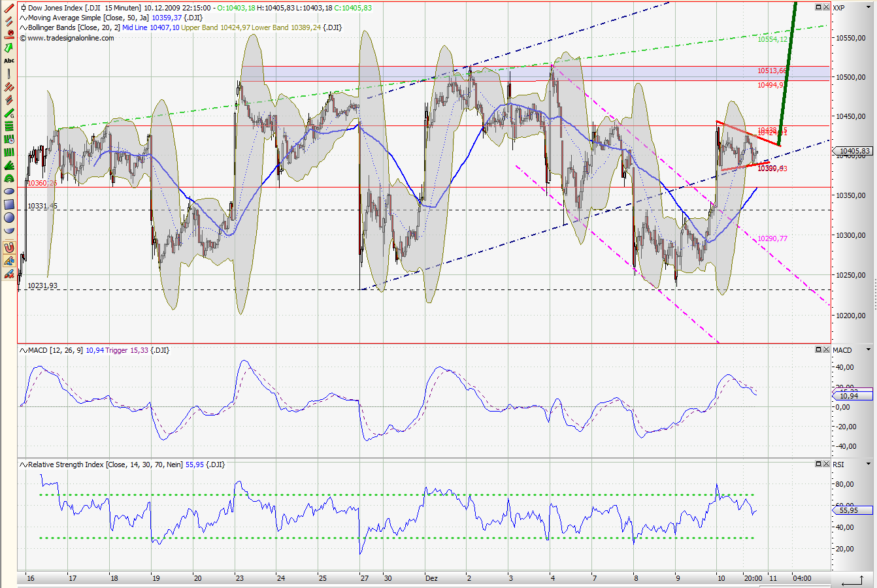
Task: Open the RSI scale dropdown
Action: [869, 465]
